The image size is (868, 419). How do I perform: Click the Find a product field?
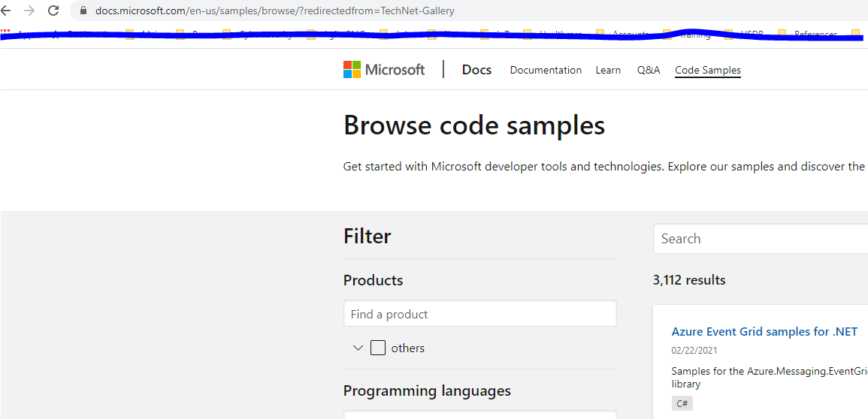[480, 314]
